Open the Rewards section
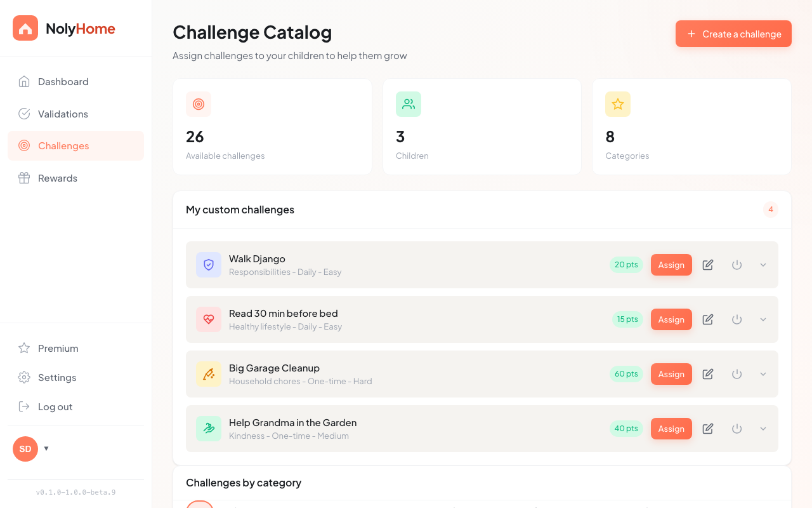The height and width of the screenshot is (508, 812). 58,178
